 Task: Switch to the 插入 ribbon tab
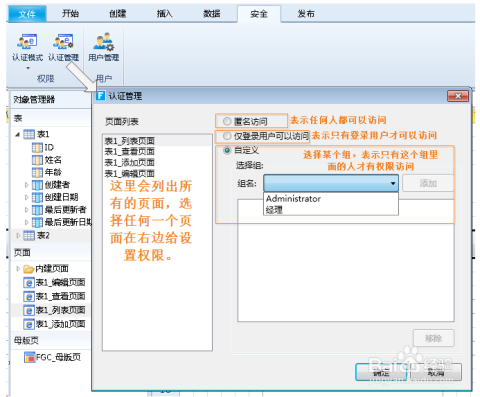[165, 13]
